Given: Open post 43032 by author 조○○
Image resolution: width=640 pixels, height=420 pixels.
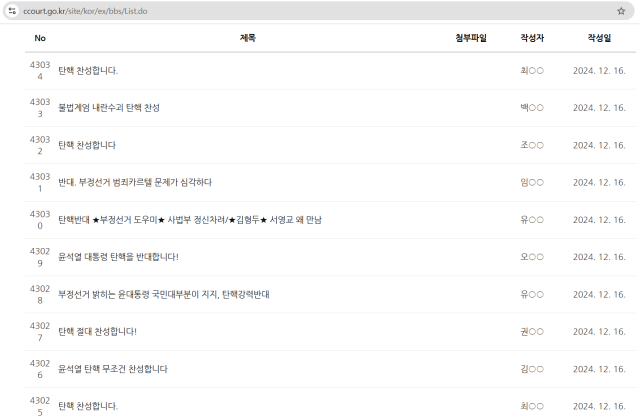Looking at the screenshot, I should click(87, 145).
